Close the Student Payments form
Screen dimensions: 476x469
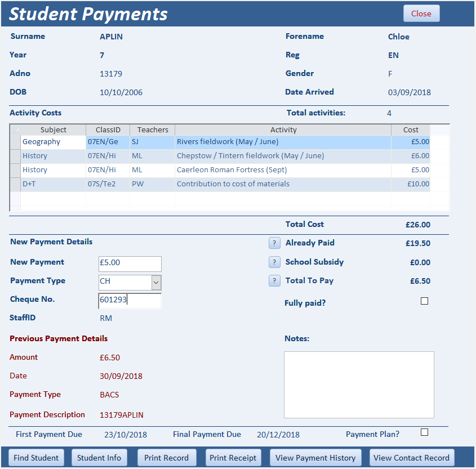[x=421, y=14]
